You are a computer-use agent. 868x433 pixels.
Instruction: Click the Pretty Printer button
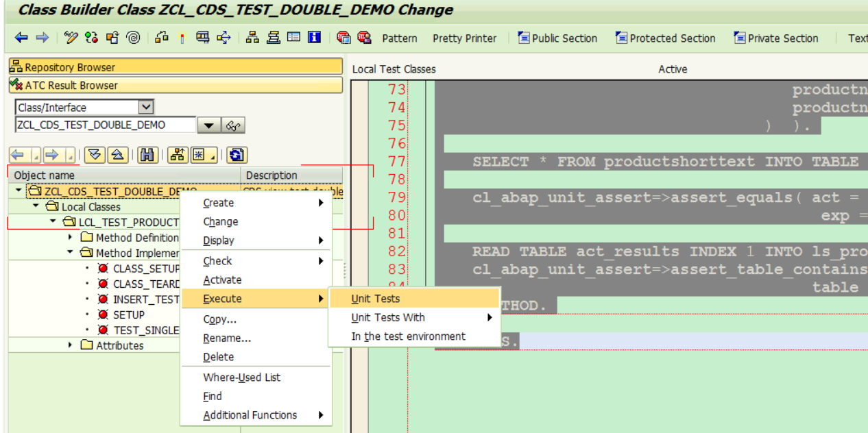pos(464,38)
